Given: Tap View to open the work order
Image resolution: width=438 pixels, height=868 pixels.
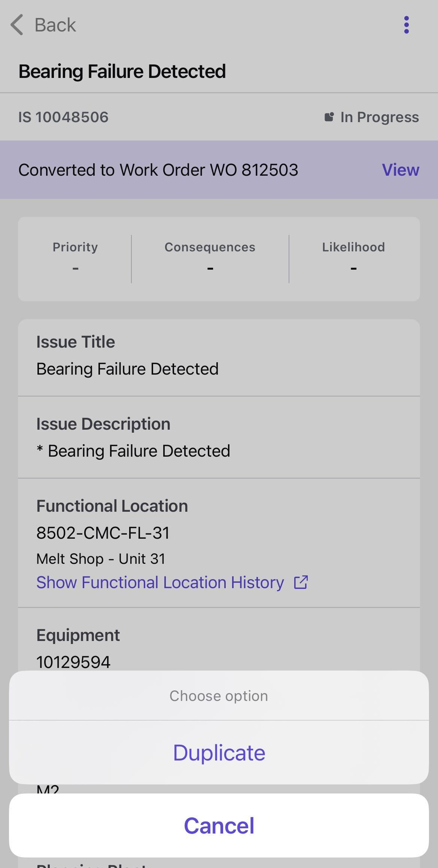Looking at the screenshot, I should pos(400,170).
